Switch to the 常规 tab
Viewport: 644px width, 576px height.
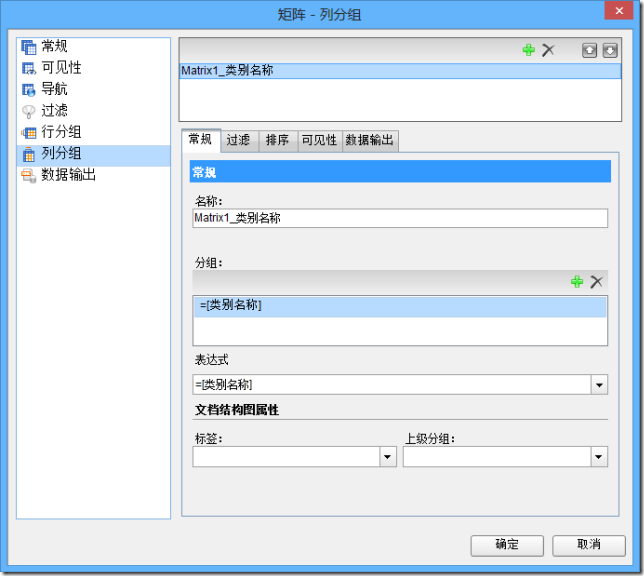[x=200, y=140]
